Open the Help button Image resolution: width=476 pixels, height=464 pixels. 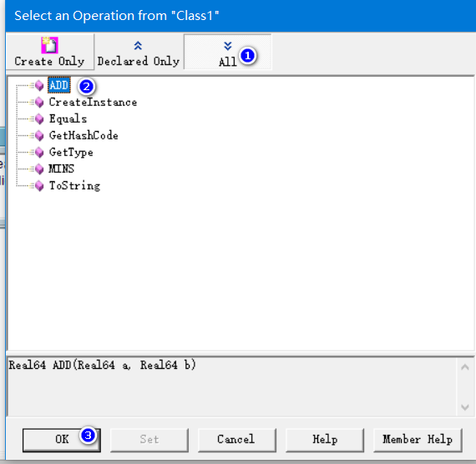click(x=325, y=440)
